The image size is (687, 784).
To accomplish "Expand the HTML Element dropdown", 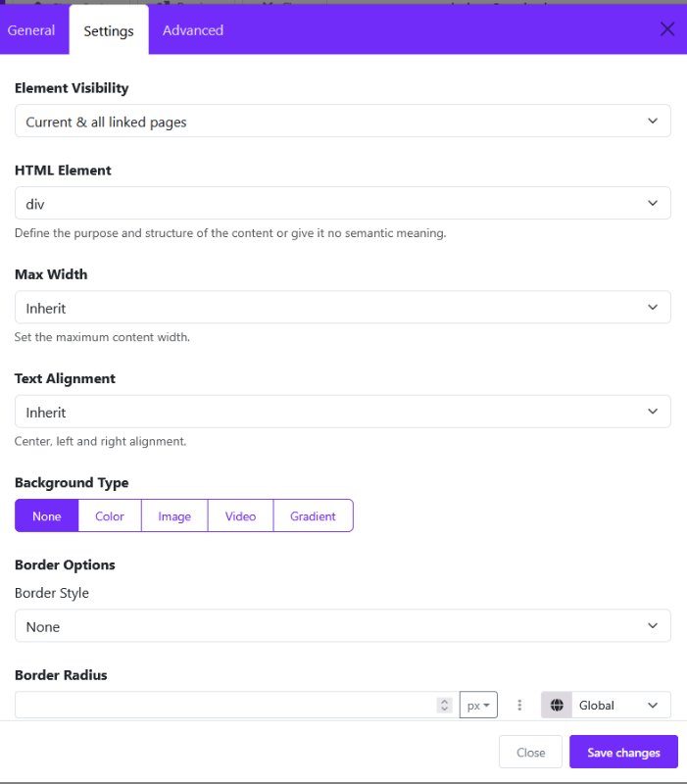I will tap(342, 204).
